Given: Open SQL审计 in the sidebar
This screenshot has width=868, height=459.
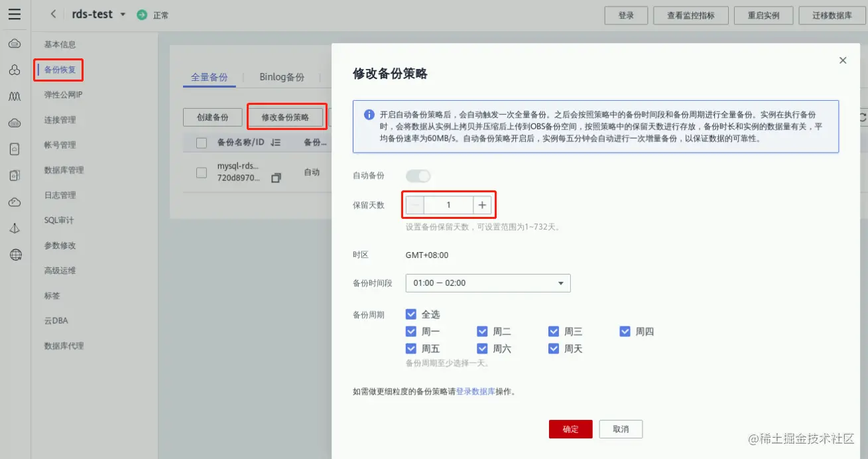Looking at the screenshot, I should pos(59,220).
